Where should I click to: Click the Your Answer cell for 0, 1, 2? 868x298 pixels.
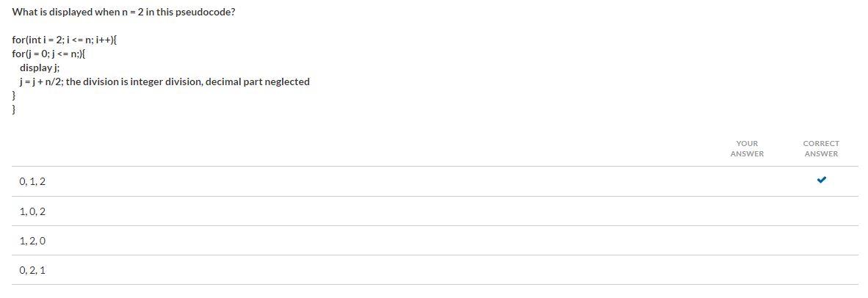(x=747, y=181)
